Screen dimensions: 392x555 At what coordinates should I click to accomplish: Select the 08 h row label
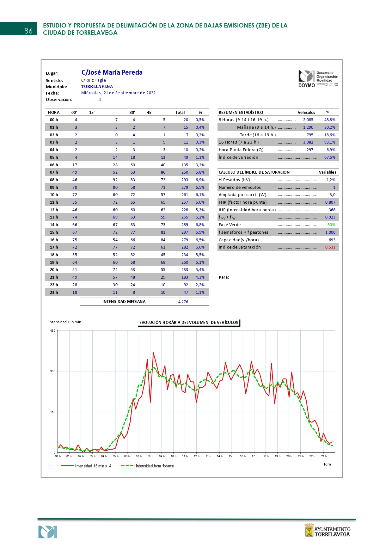(x=54, y=180)
